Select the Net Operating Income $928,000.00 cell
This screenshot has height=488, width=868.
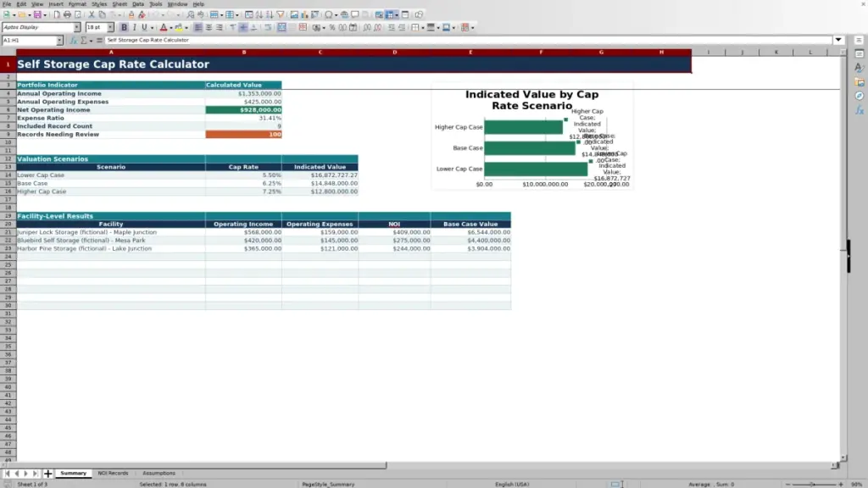click(x=243, y=109)
